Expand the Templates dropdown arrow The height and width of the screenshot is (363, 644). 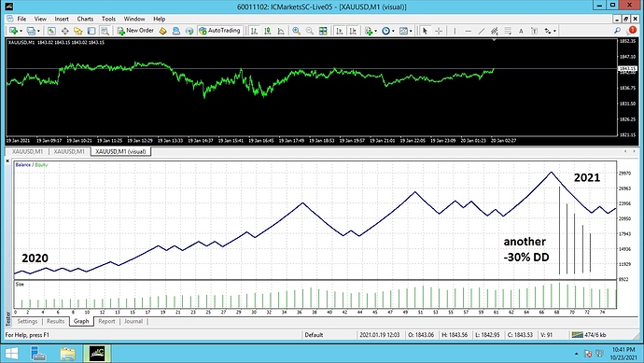tap(411, 31)
